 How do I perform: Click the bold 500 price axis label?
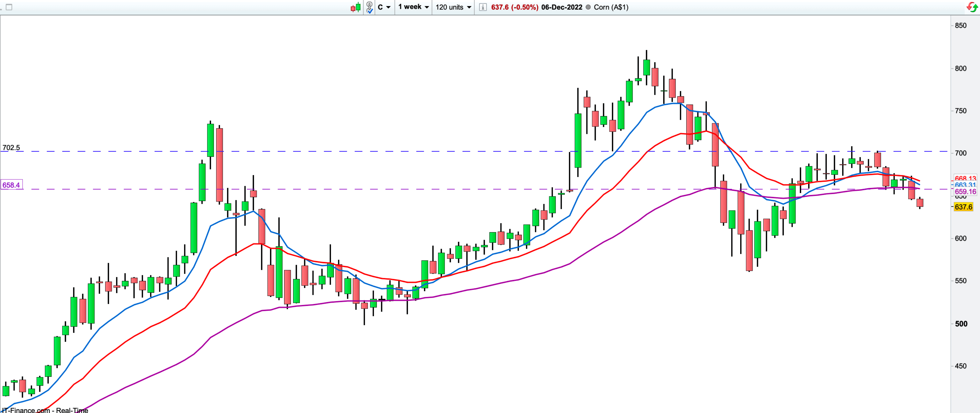click(x=961, y=324)
